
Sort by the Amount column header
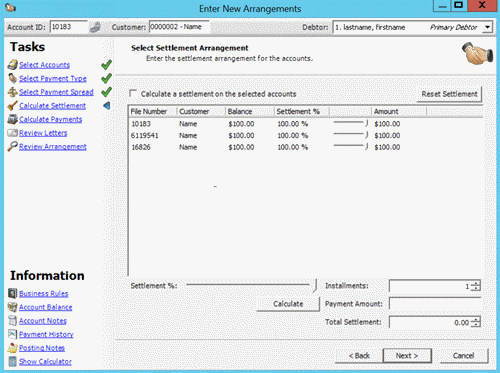(x=399, y=111)
